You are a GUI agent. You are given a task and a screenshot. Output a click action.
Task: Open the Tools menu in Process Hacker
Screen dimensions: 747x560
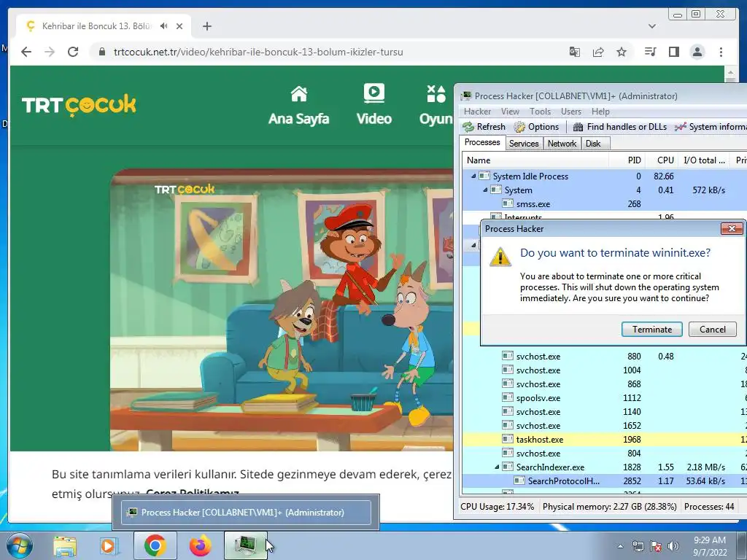click(x=540, y=112)
